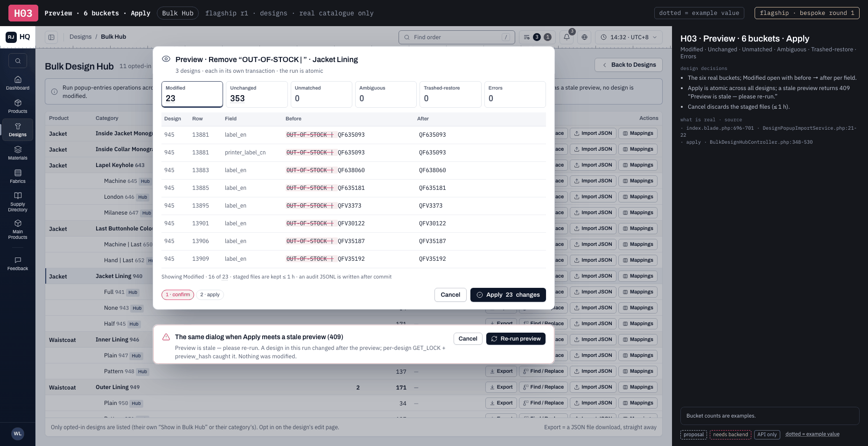The image size is (868, 446).
Task: Open Mappings in the Outer Lining 949 row
Action: pos(638,387)
